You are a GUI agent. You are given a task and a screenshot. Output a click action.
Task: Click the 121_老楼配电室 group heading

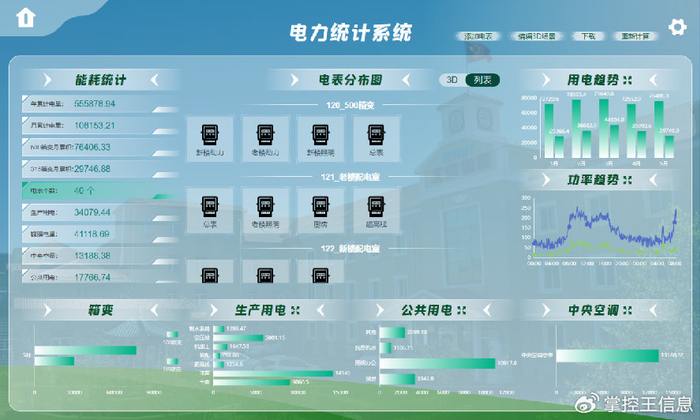click(x=350, y=177)
